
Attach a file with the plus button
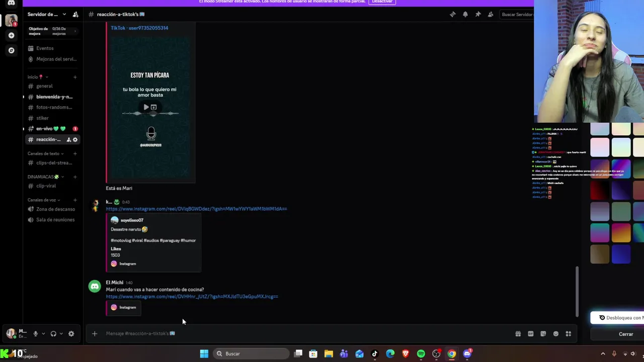point(95,334)
